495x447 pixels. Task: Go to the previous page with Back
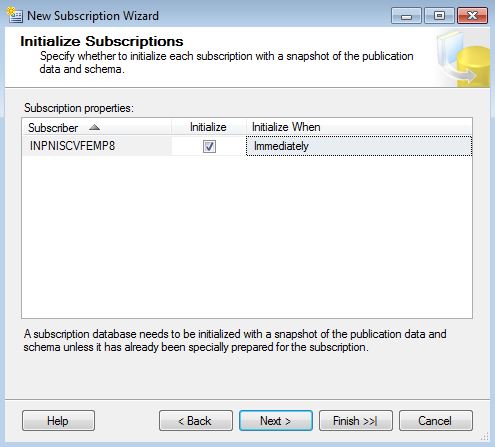point(196,421)
